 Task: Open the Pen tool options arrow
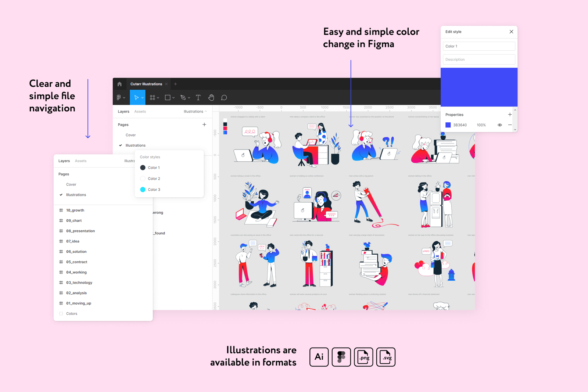[189, 98]
